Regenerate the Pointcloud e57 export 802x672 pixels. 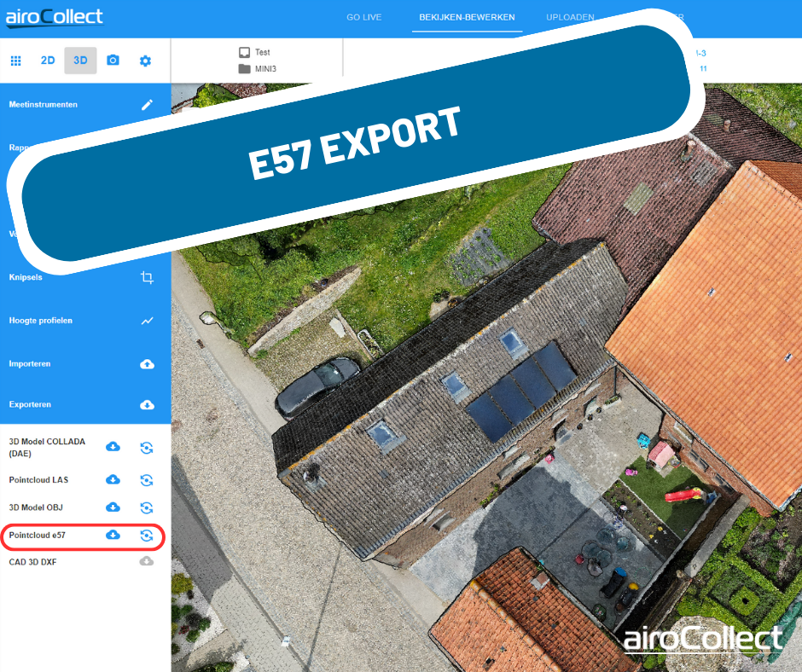click(x=147, y=536)
